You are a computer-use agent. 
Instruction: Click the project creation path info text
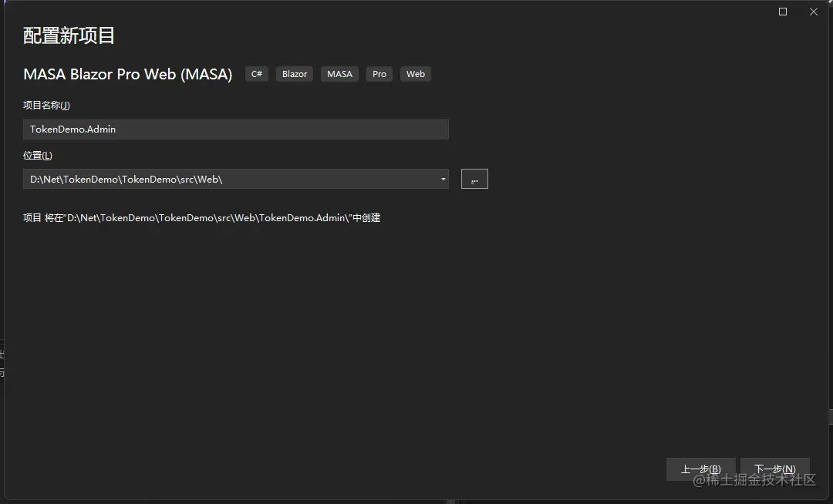click(x=202, y=218)
